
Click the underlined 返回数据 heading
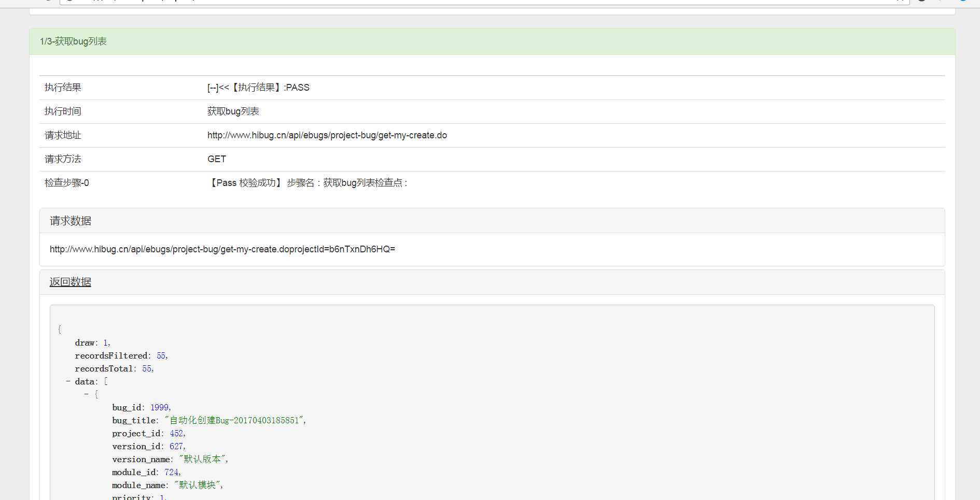tap(71, 282)
